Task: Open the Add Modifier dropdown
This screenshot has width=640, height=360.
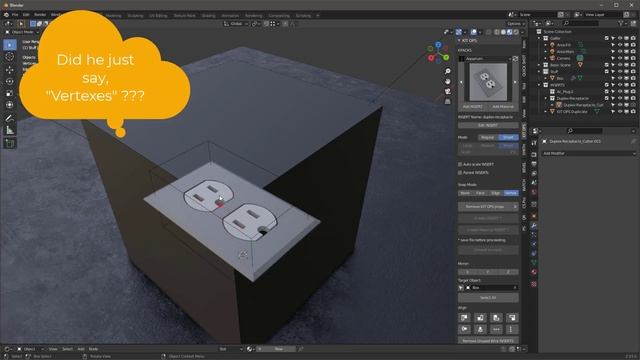Action: (589, 153)
